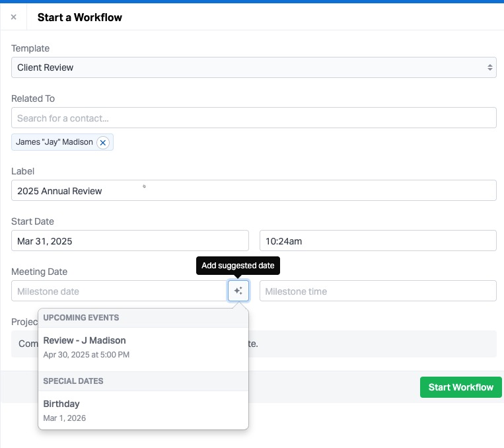Close the Start a Workflow panel
Image resolution: width=504 pixels, height=448 pixels.
tap(13, 17)
